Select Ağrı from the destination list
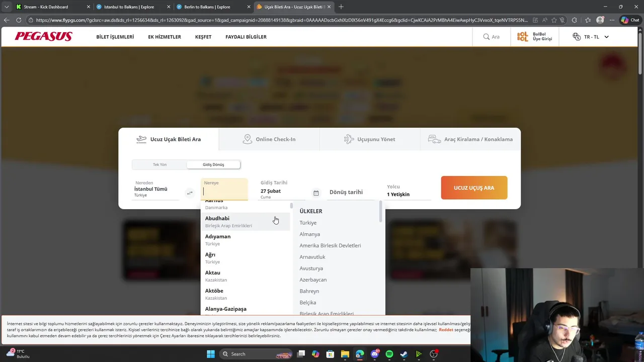The width and height of the screenshot is (644, 362). 245,258
